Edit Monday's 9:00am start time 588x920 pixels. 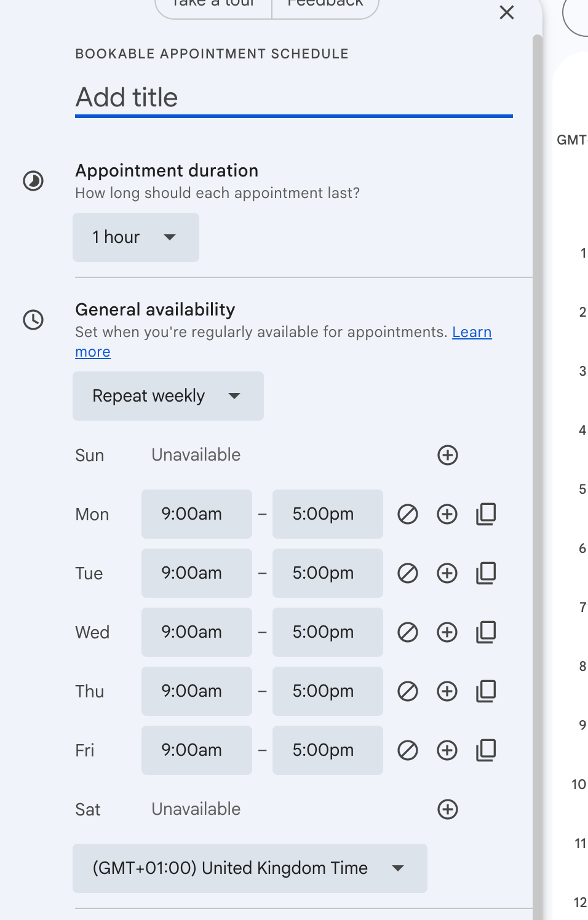(x=196, y=514)
